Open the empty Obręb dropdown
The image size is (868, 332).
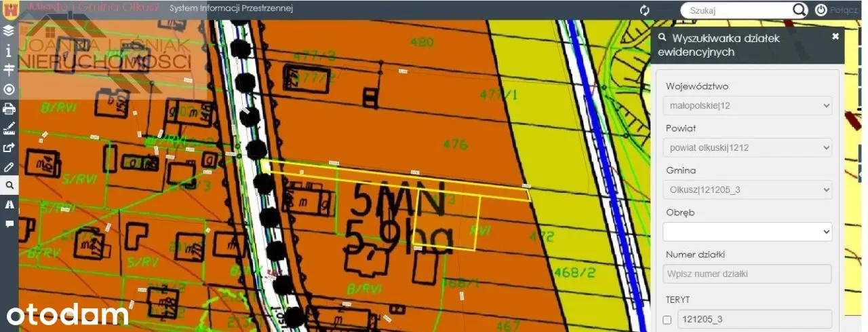pyautogui.click(x=747, y=232)
